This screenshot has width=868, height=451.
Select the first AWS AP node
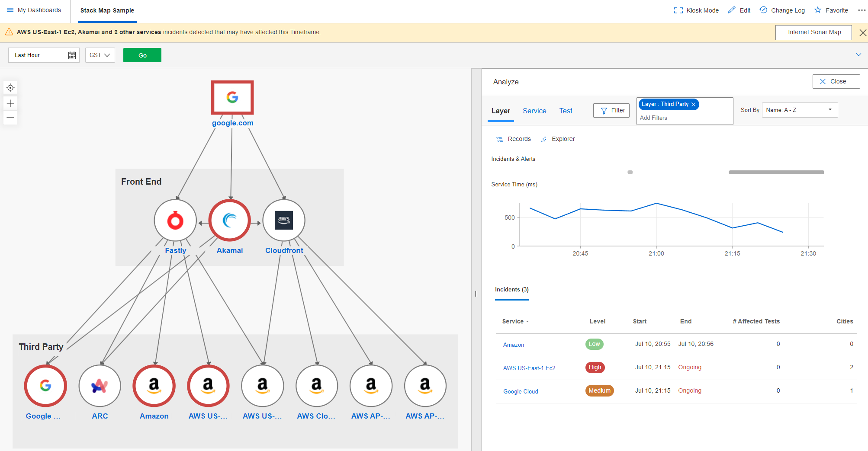click(x=371, y=386)
